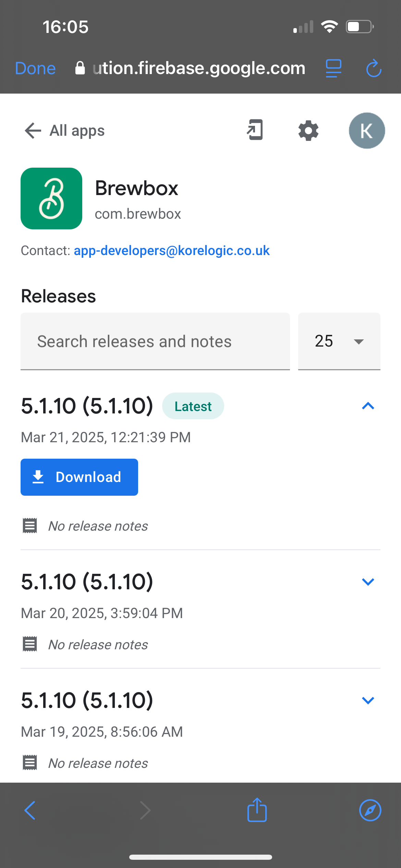Open the app-developers@korelogic.co.uk contact link

172,251
